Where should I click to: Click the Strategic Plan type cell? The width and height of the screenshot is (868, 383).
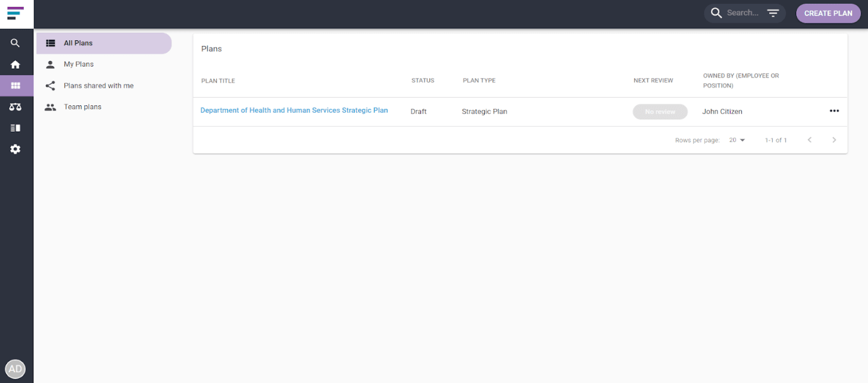[484, 111]
